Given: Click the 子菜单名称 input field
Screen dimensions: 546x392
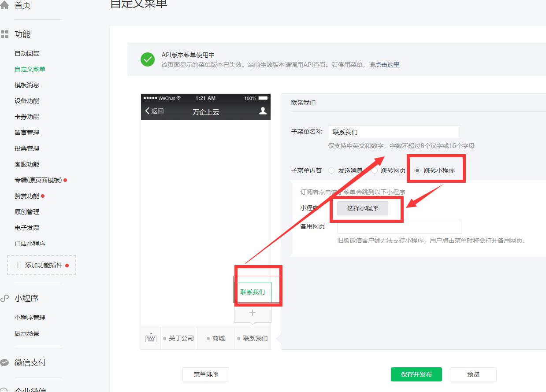Looking at the screenshot, I should pos(394,132).
